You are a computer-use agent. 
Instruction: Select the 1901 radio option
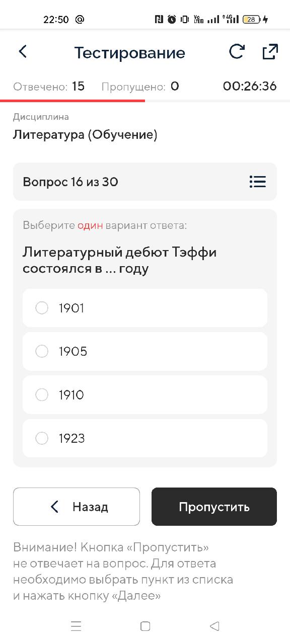point(145,308)
